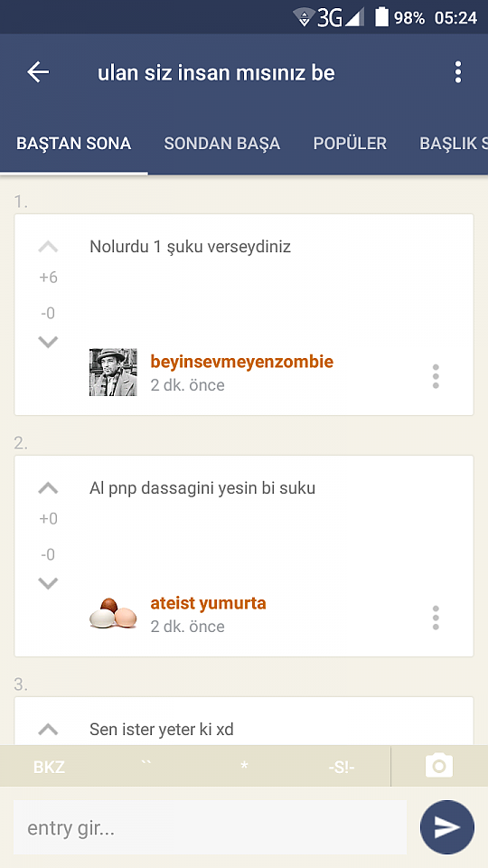Attach a photo with camera icon
488x868 pixels.
(439, 766)
